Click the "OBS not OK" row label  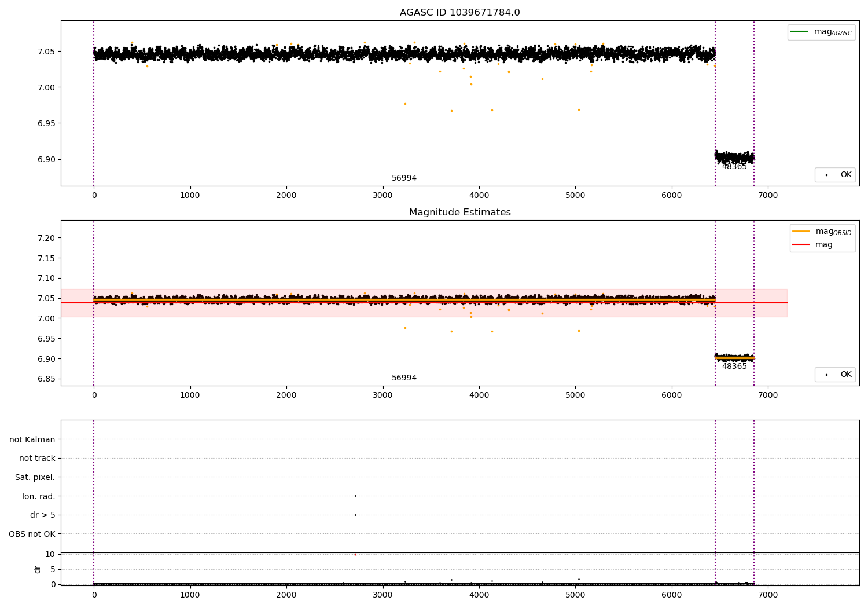32,534
